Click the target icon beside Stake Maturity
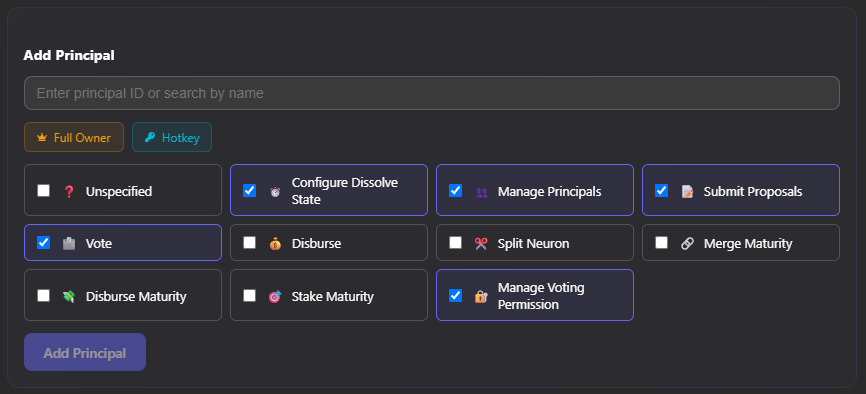The image size is (866, 394). pos(275,297)
